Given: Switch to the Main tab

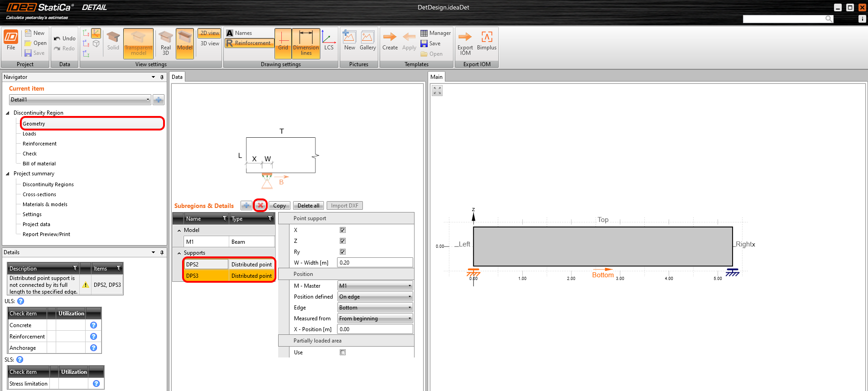Looking at the screenshot, I should pos(436,77).
